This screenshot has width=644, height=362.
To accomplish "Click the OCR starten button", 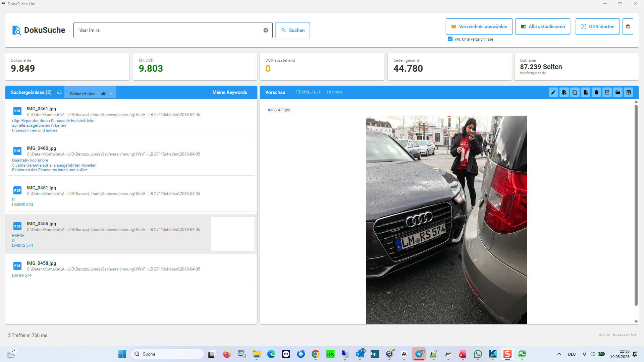I will tap(597, 26).
